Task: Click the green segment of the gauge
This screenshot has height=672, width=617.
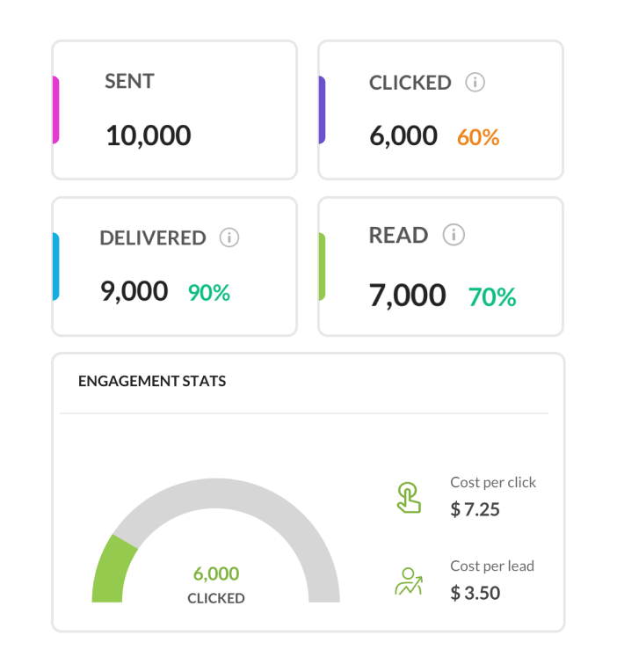Action: [111, 569]
